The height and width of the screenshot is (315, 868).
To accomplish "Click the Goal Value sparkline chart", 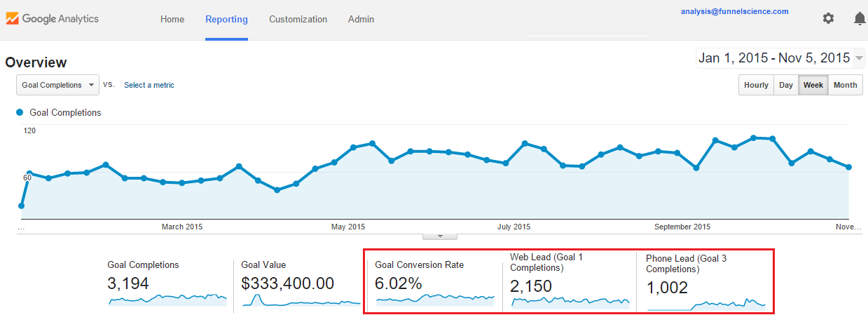I will [301, 300].
